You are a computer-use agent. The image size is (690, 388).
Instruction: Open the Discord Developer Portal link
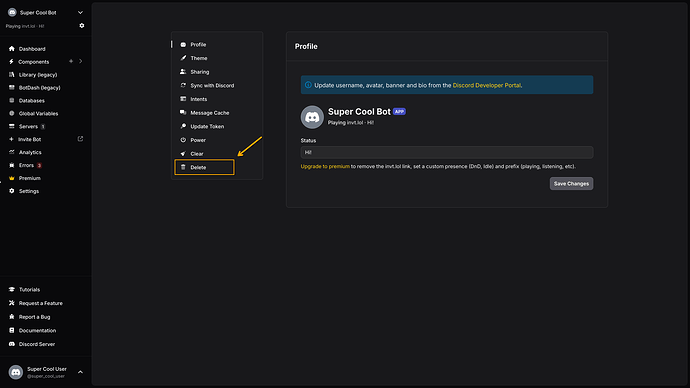(486, 85)
